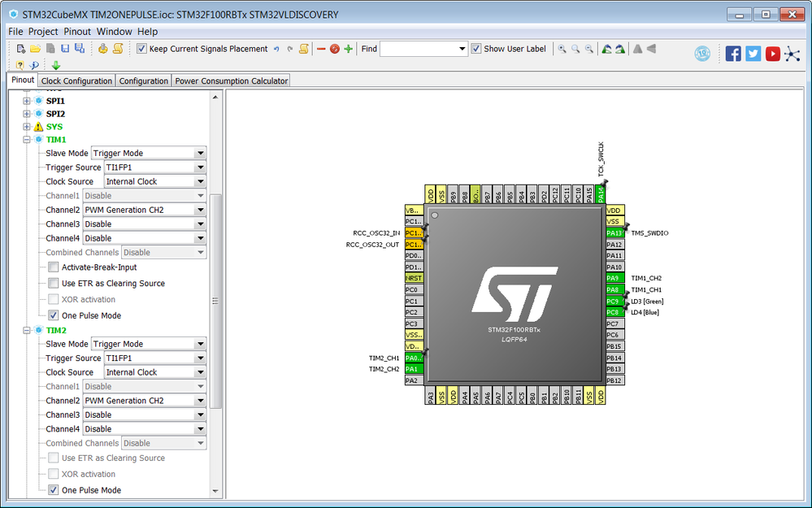Click rotate icon beside the gray flip icon

point(620,50)
